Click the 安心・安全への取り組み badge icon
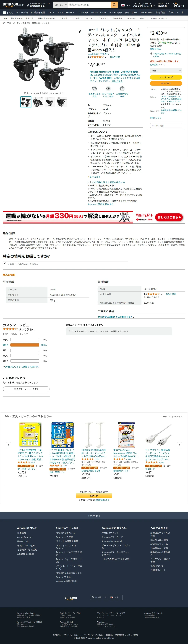Viewport: 188px width, 644px height. coord(108,88)
